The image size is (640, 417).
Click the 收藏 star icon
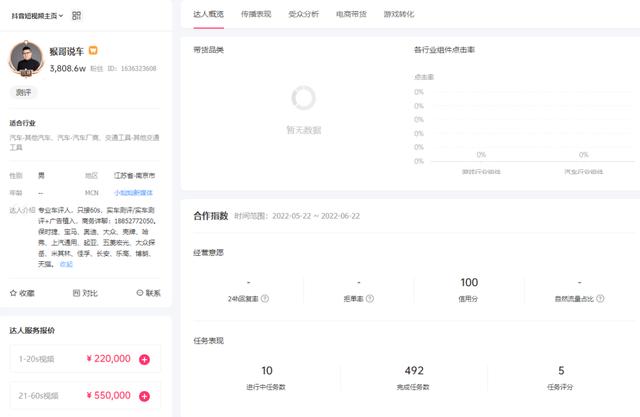coord(13,293)
